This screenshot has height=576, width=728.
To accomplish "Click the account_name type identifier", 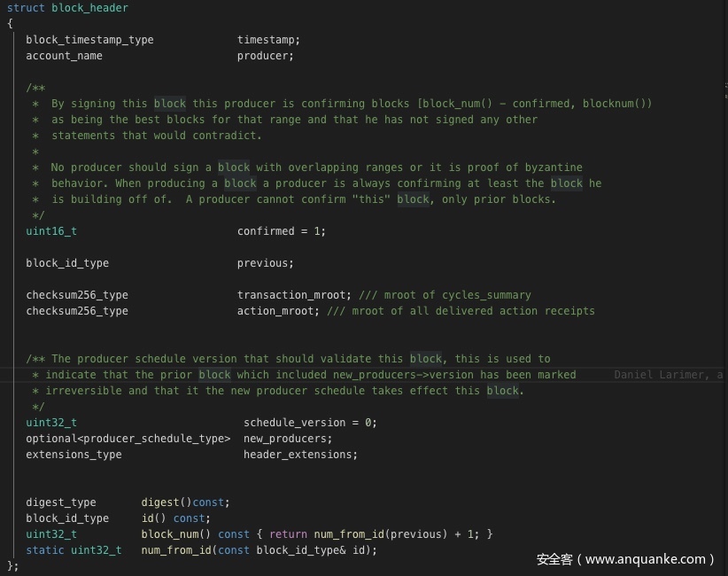I will [64, 56].
